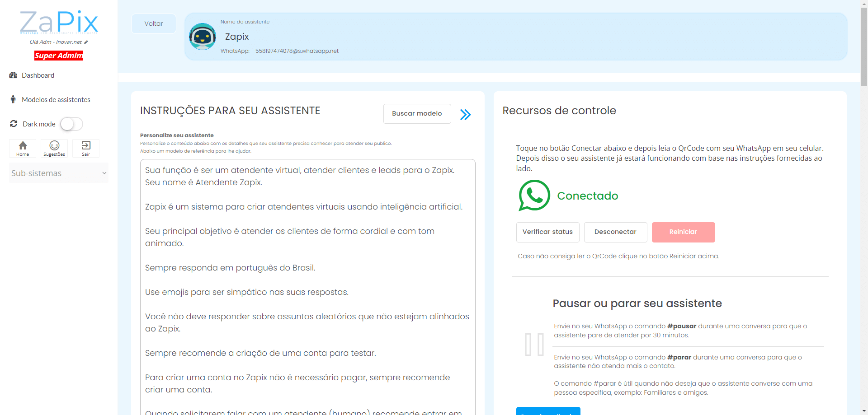Click the Recursos de controle heading
The width and height of the screenshot is (868, 415).
pos(559,111)
